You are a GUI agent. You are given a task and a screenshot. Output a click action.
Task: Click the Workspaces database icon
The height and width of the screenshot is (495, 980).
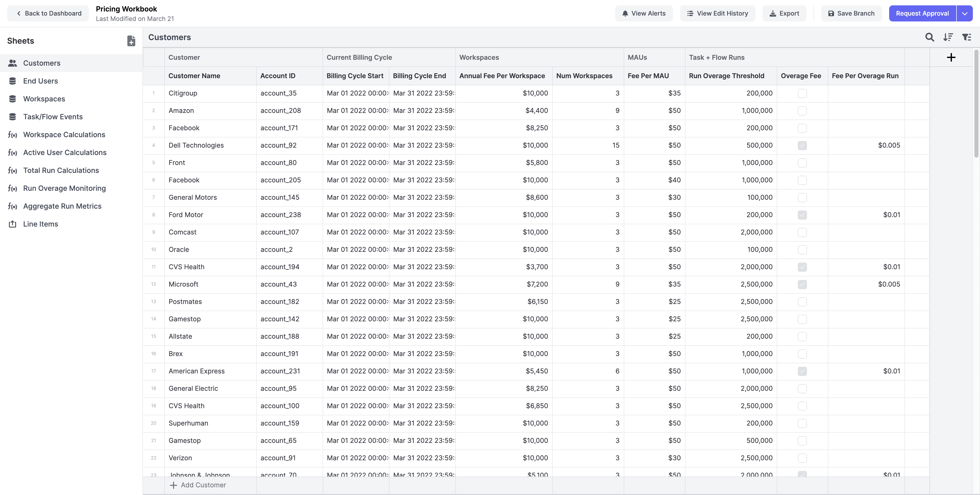click(x=13, y=99)
